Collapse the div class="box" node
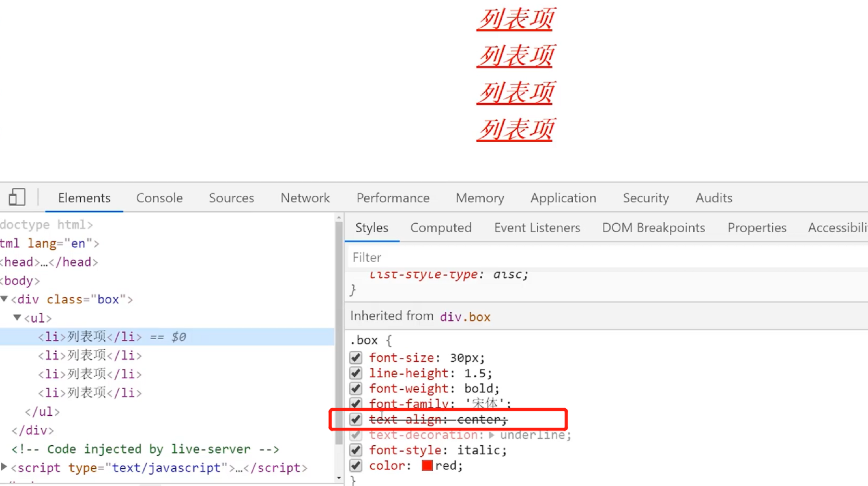Screen dimensions: 868x486 click(4, 299)
